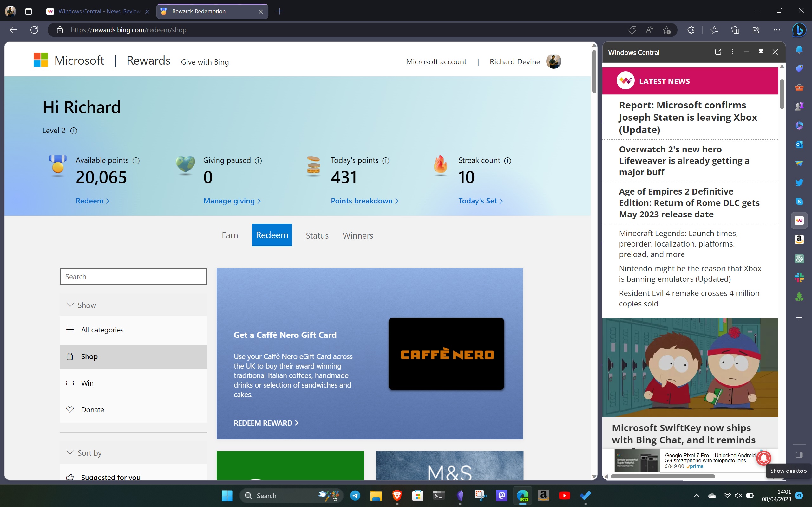812x507 pixels.
Task: Click REDEEM REWARD for Caffè Nero
Action: [266, 422]
